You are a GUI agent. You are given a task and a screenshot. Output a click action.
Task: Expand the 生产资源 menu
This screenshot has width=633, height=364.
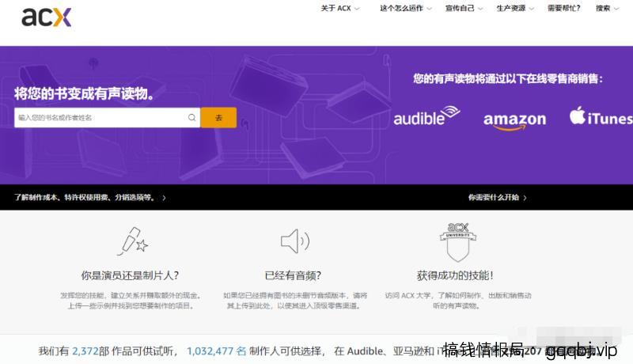tap(515, 8)
